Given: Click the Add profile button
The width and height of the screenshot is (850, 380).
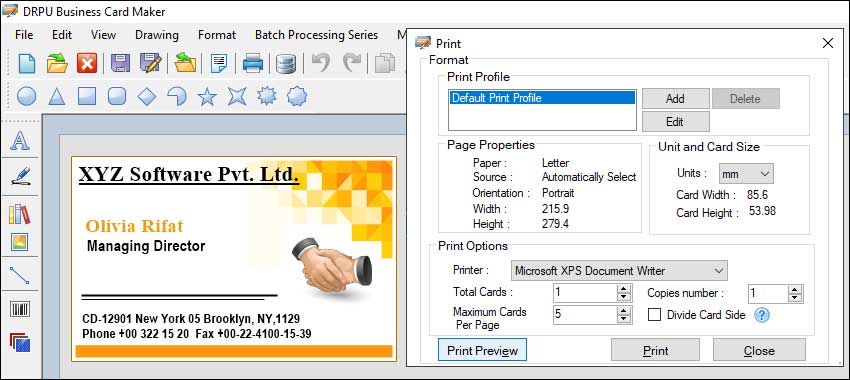Looking at the screenshot, I should coord(675,99).
